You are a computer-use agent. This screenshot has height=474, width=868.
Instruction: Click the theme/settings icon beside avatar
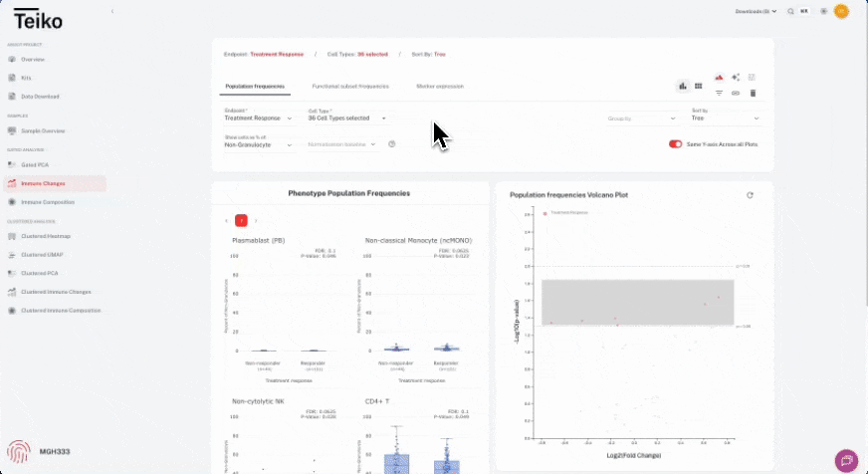[x=824, y=11]
